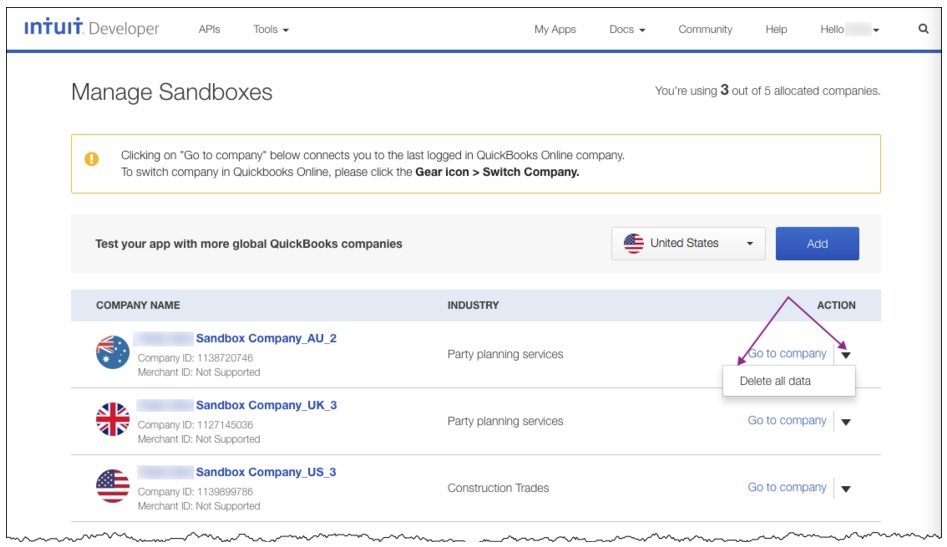Open the Community page
The image size is (947, 547).
[x=705, y=29]
